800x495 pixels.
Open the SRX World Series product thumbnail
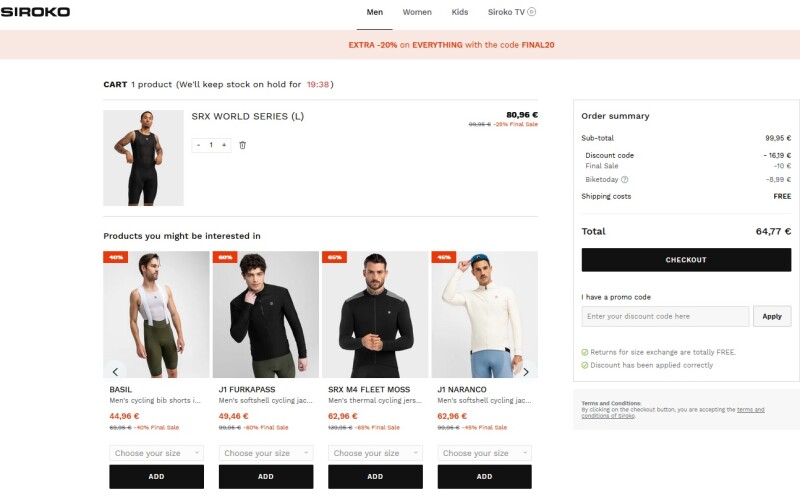[143, 158]
